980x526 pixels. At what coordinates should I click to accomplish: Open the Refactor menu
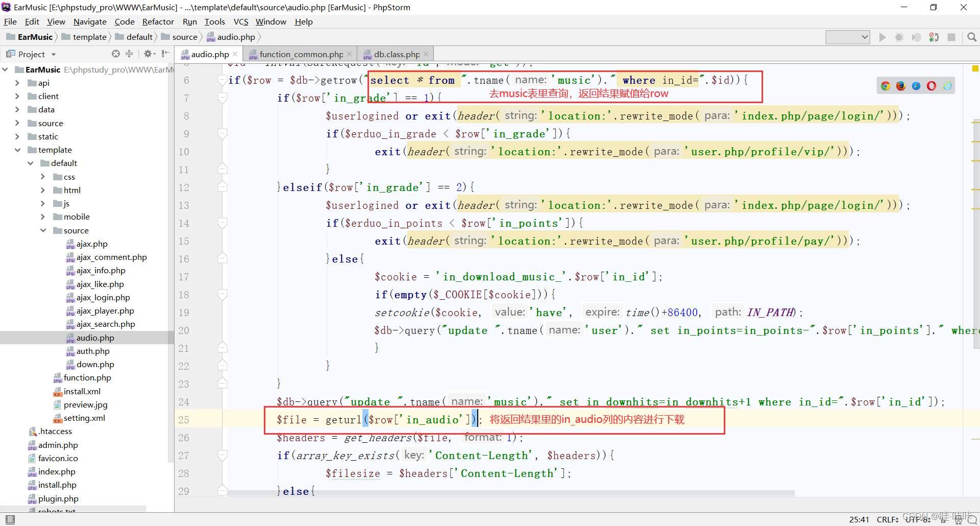click(x=158, y=21)
